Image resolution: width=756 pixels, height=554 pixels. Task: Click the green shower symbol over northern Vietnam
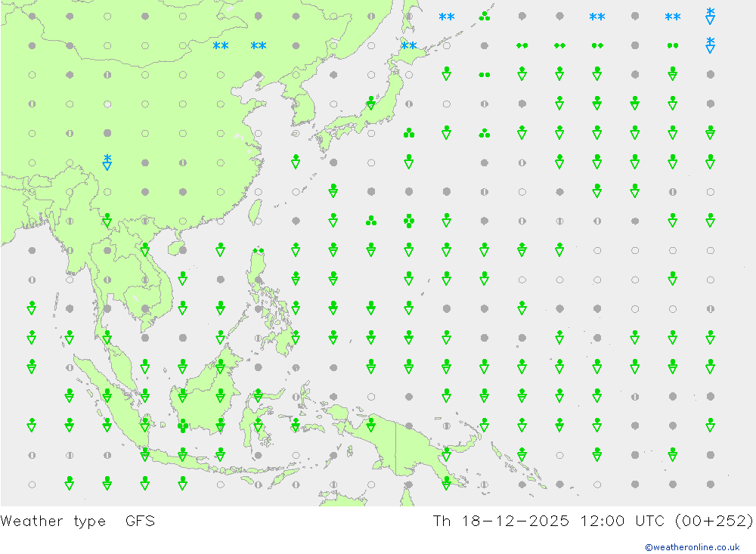tap(144, 249)
